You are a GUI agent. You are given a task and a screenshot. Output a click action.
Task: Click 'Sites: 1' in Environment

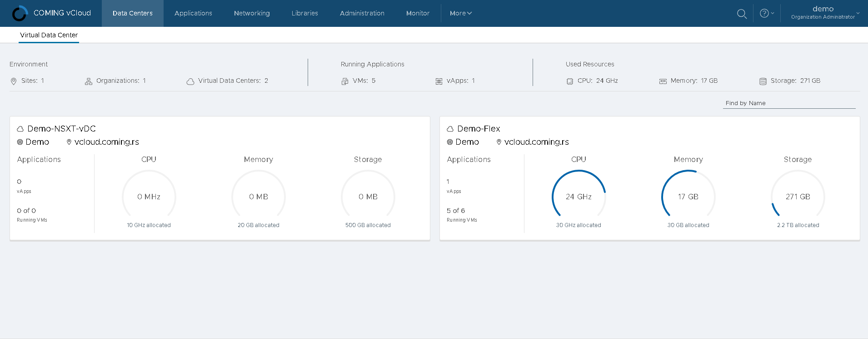pos(33,81)
